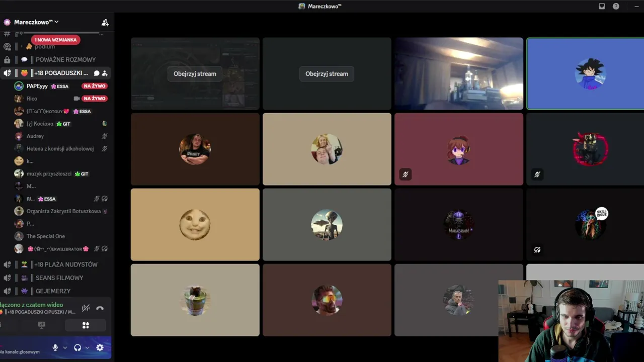
Task: Open chat icon for +18 POGADUSZKI channel
Action: click(x=97, y=73)
